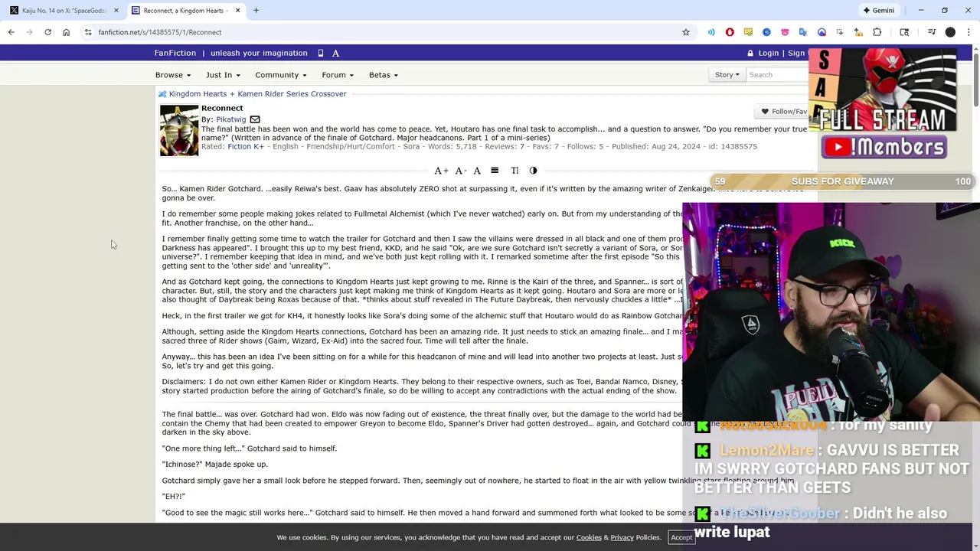The height and width of the screenshot is (551, 980).
Task: Click the screenshot capture extension icon
Action: [x=840, y=32]
